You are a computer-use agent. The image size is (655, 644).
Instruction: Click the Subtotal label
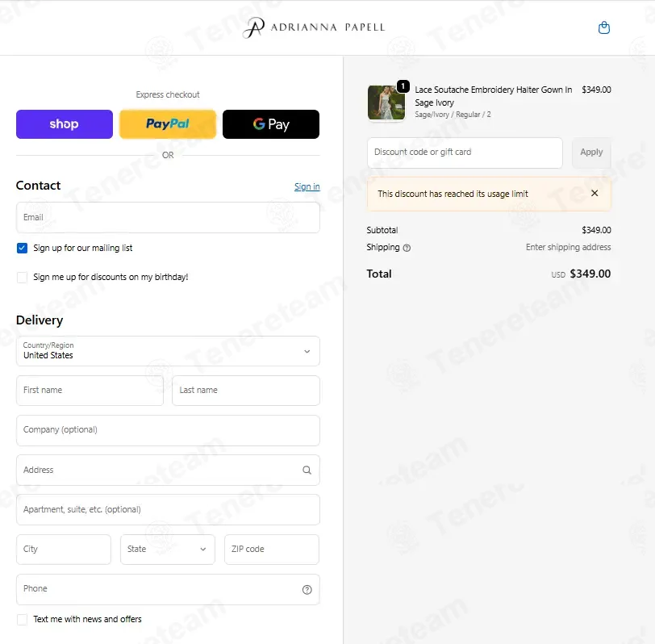382,230
